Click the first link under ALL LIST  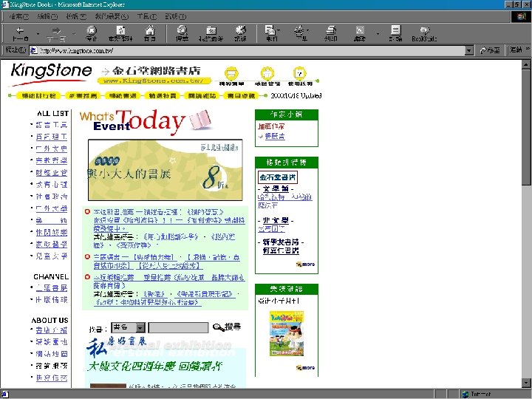click(52, 125)
